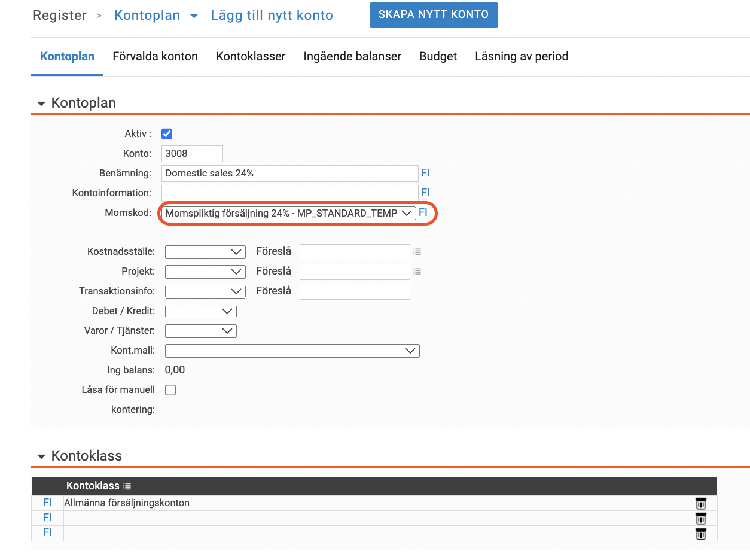The height and width of the screenshot is (560, 750).
Task: Click Lägg till nytt konto link
Action: (272, 16)
